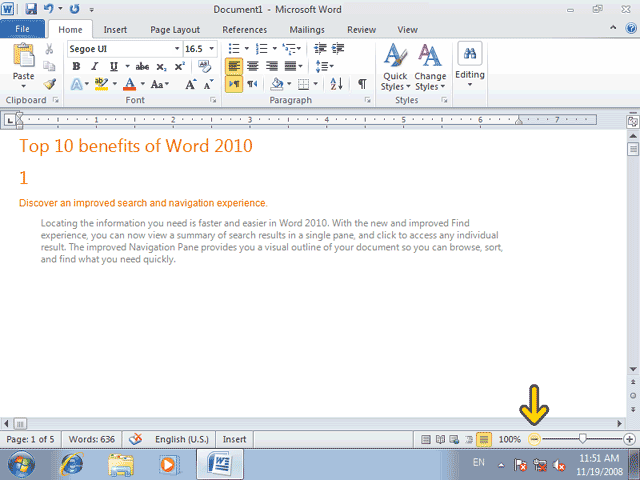The width and height of the screenshot is (640, 480).
Task: Open the font size dropdown
Action: tap(211, 49)
